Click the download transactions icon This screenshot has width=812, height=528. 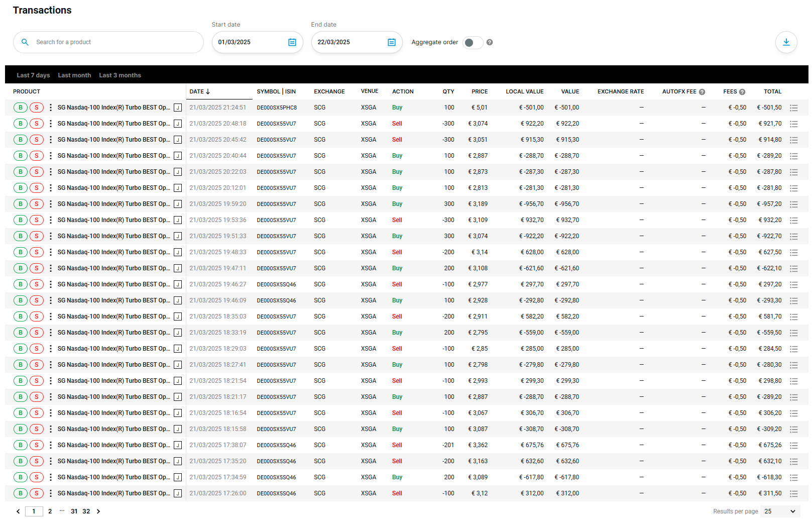(786, 42)
